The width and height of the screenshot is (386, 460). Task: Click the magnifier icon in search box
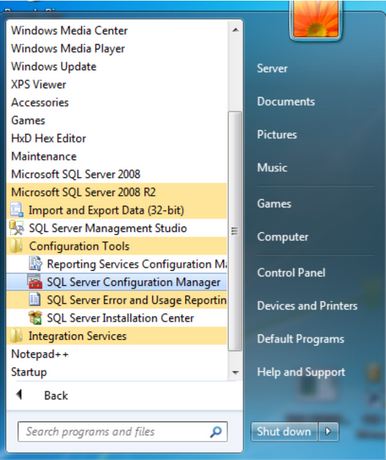pyautogui.click(x=216, y=432)
